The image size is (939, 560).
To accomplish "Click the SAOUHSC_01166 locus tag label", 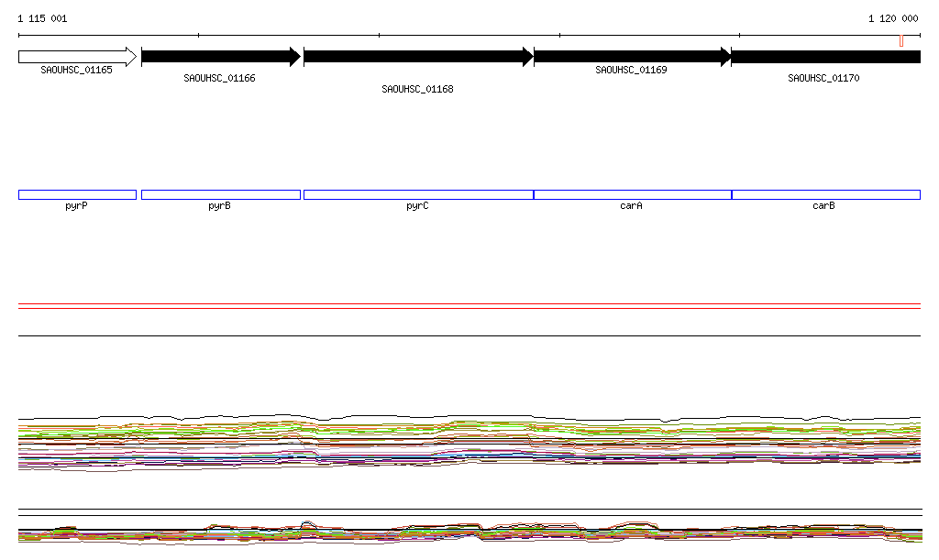I will tap(220, 79).
